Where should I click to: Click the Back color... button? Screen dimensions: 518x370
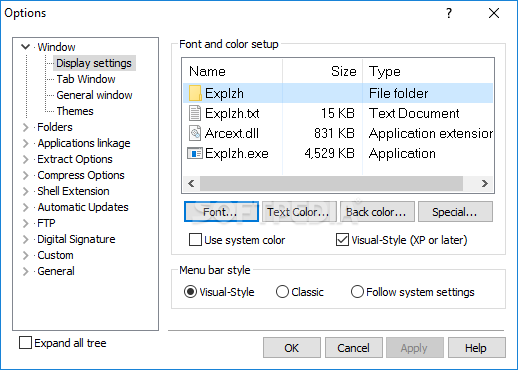pos(377,212)
